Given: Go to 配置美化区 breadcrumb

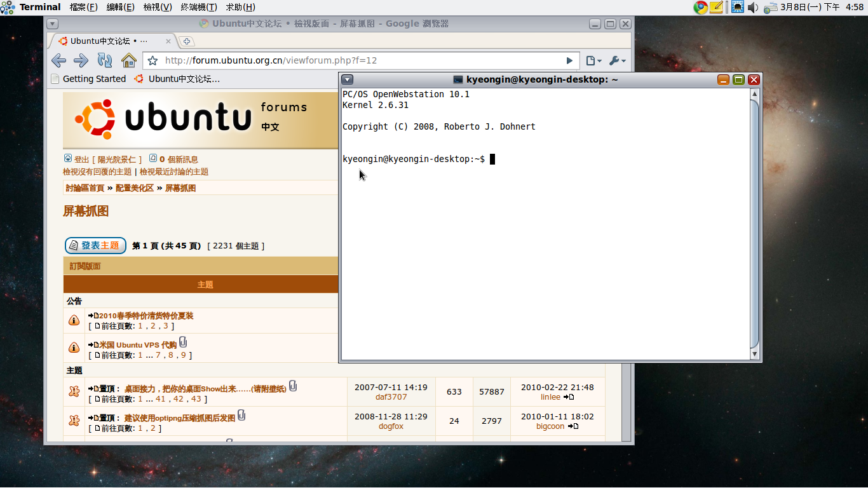Looking at the screenshot, I should pyautogui.click(x=135, y=188).
